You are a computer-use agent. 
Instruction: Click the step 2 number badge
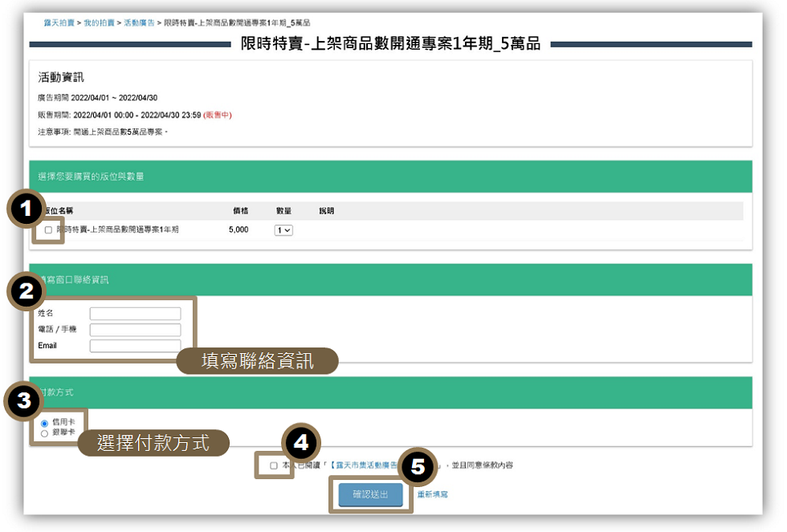point(27,290)
